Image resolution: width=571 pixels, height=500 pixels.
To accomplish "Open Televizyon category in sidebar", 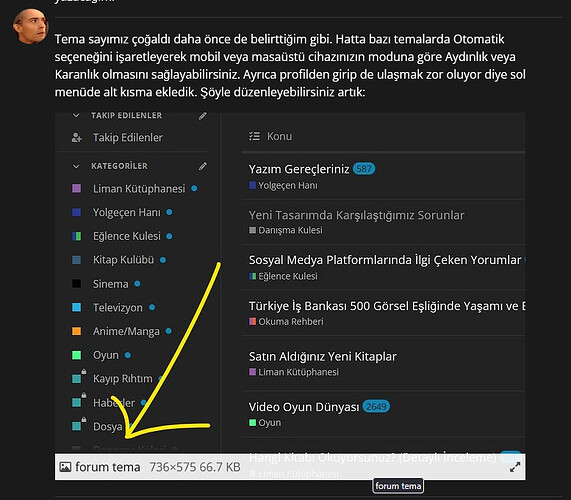I will pos(118,307).
